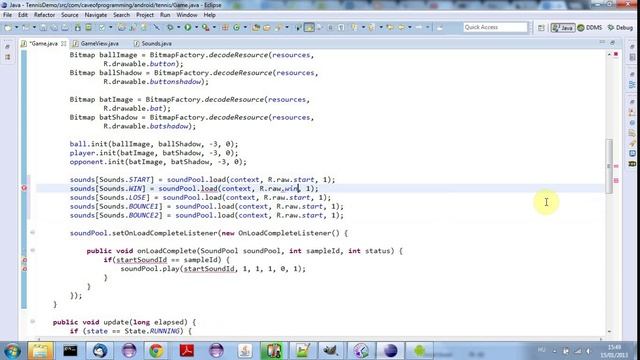Click the Back navigation arrow icon

(401, 27)
